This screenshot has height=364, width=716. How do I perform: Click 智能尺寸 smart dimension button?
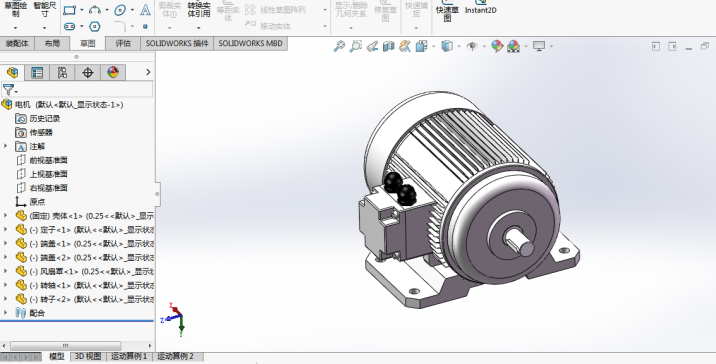[44, 9]
